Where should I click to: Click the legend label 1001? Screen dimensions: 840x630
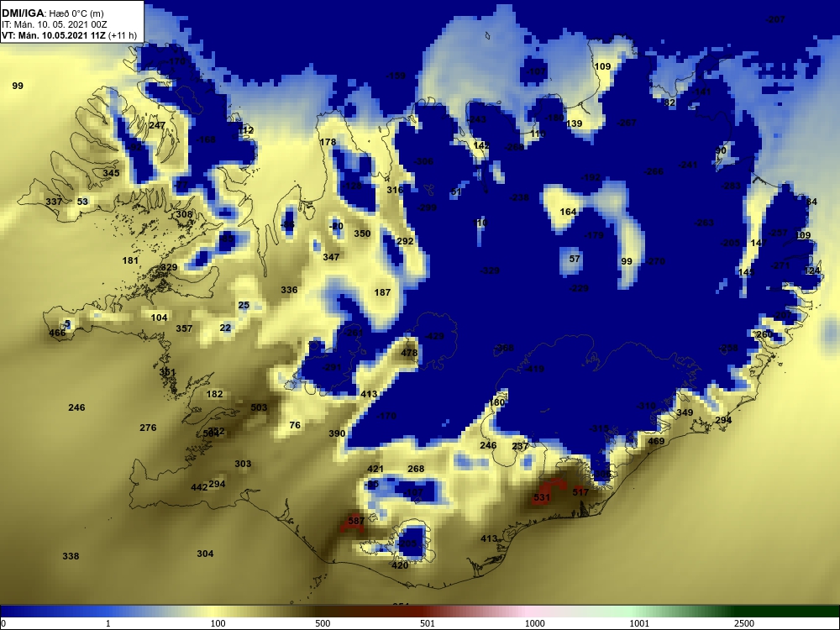pyautogui.click(x=639, y=623)
